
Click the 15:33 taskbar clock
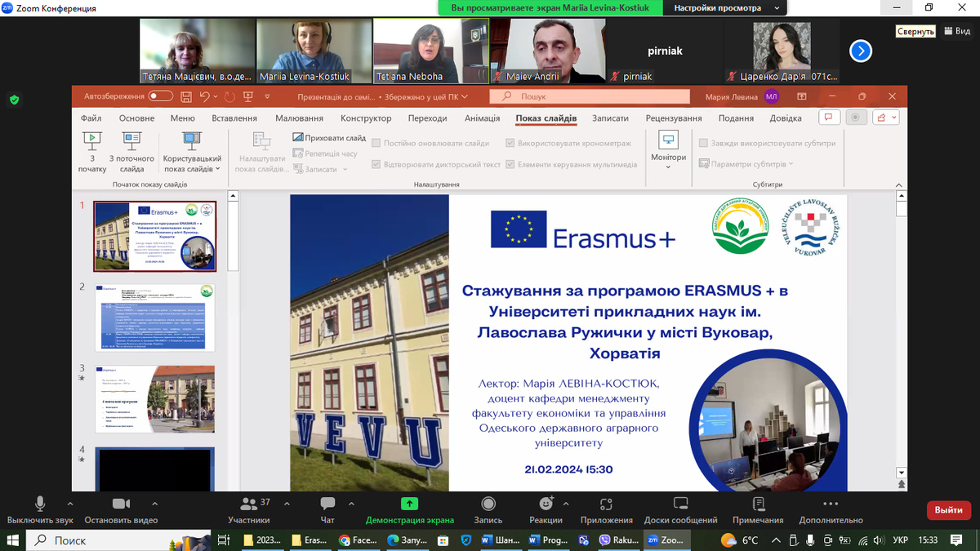928,540
